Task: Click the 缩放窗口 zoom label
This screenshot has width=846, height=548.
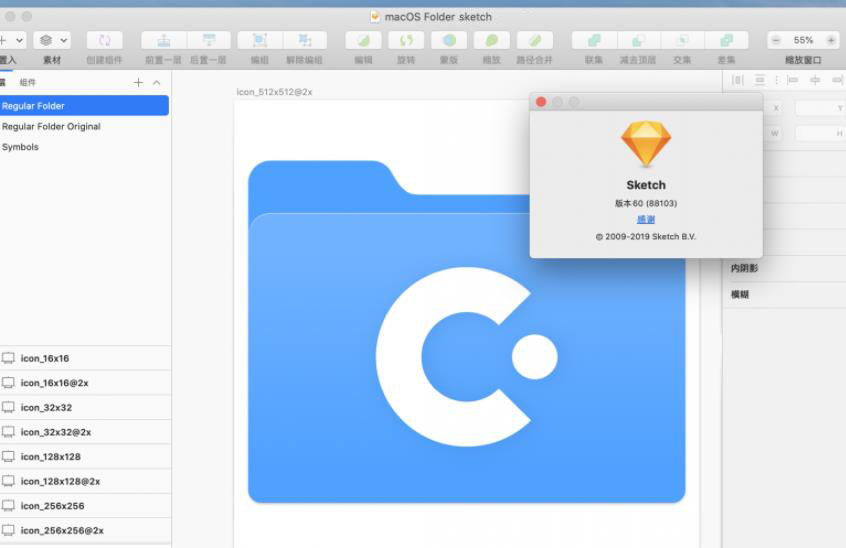Action: 803,60
